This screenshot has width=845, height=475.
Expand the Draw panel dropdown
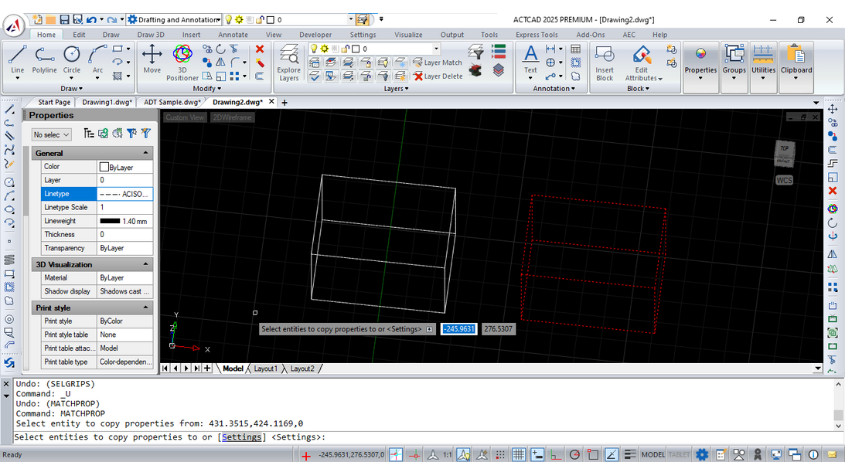pos(71,88)
